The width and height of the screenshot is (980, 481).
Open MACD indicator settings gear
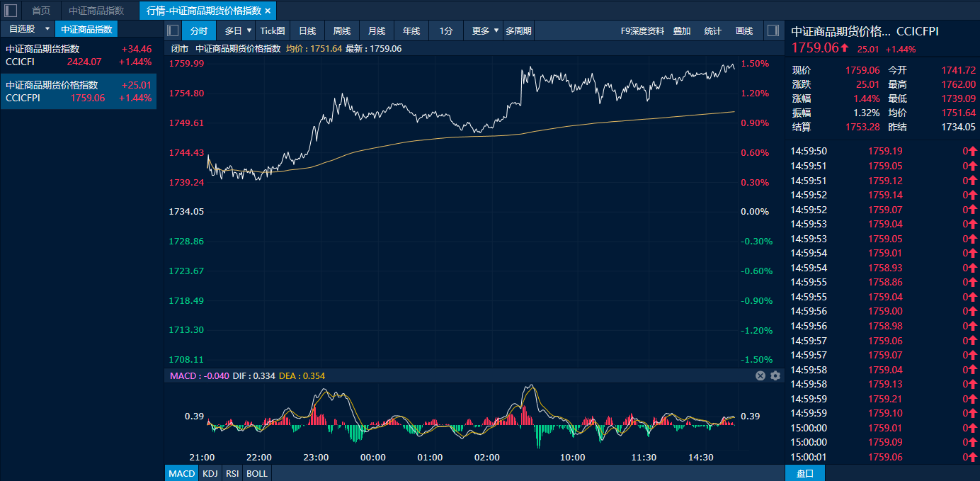(x=775, y=375)
